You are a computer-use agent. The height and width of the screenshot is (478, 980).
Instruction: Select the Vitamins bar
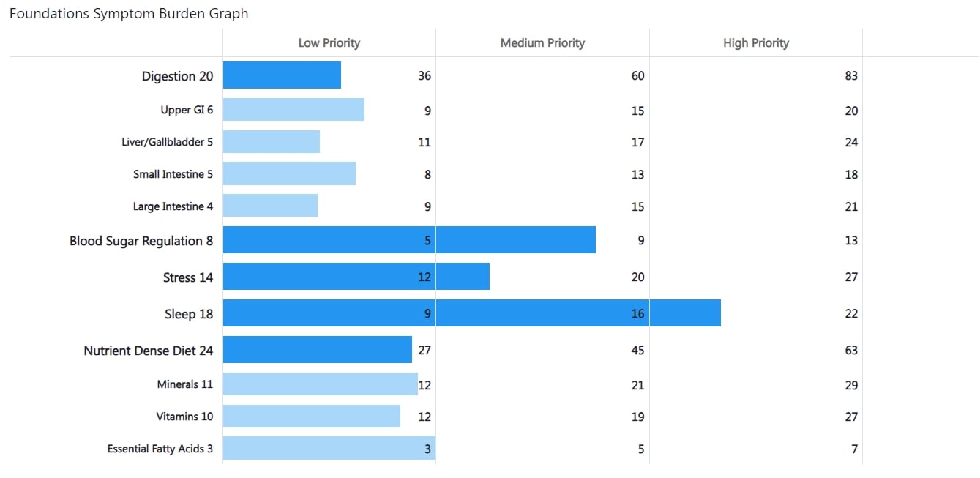point(311,417)
